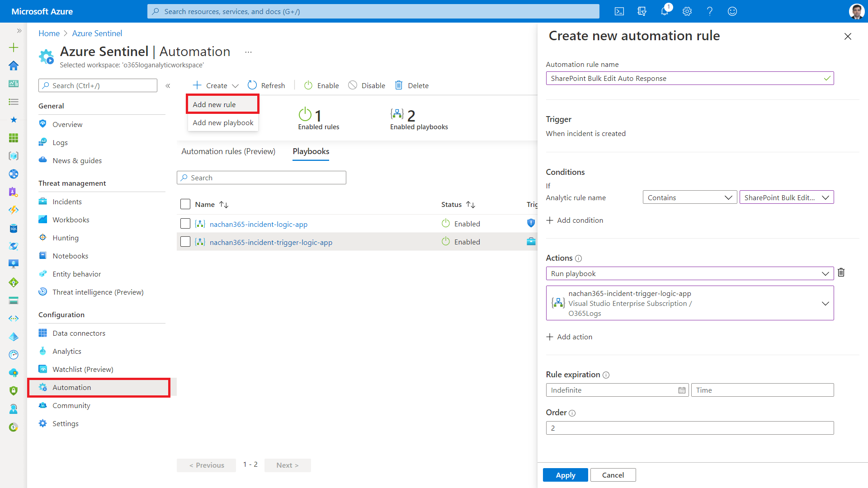The image size is (868, 488).
Task: Switch to Automation rules (Preview) tab
Action: pos(228,151)
